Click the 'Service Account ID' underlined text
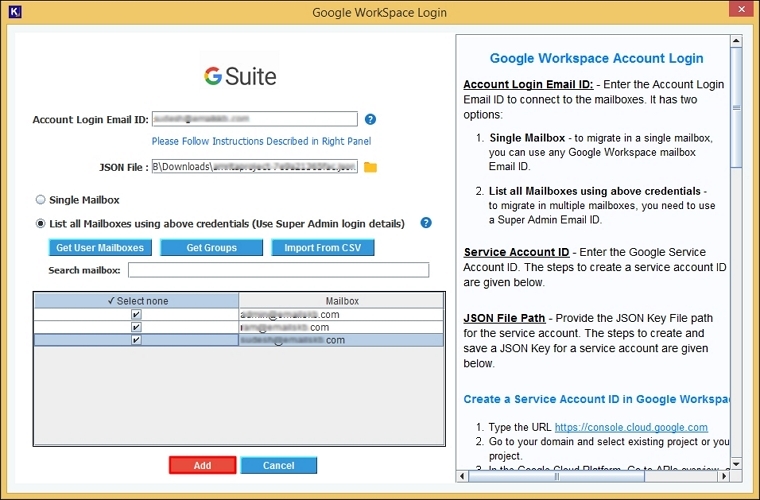The height and width of the screenshot is (500, 760). point(516,252)
